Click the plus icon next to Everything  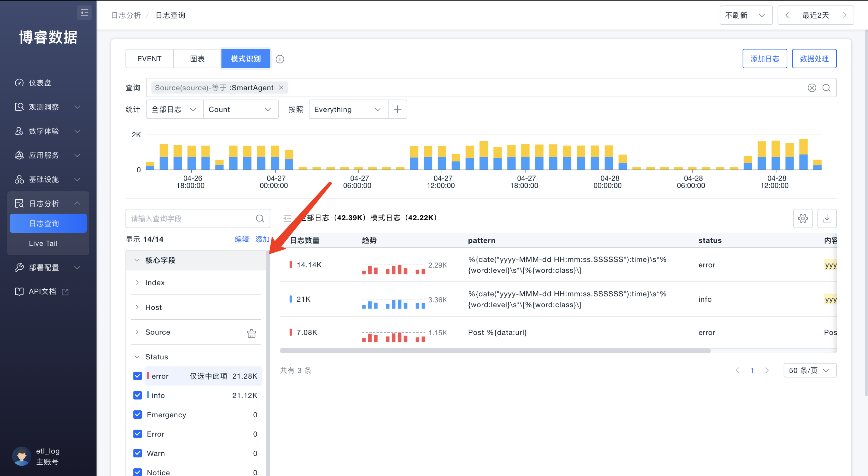(x=397, y=109)
